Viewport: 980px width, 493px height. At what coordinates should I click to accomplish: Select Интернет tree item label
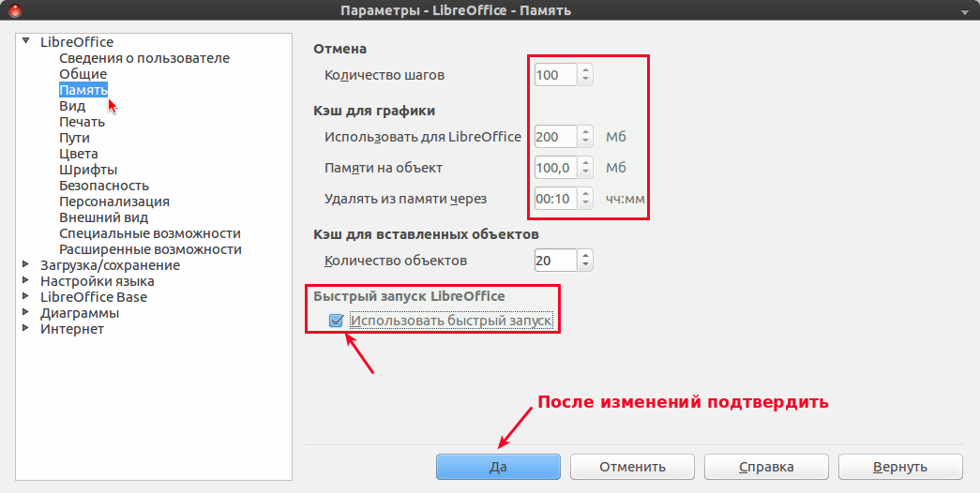72,329
